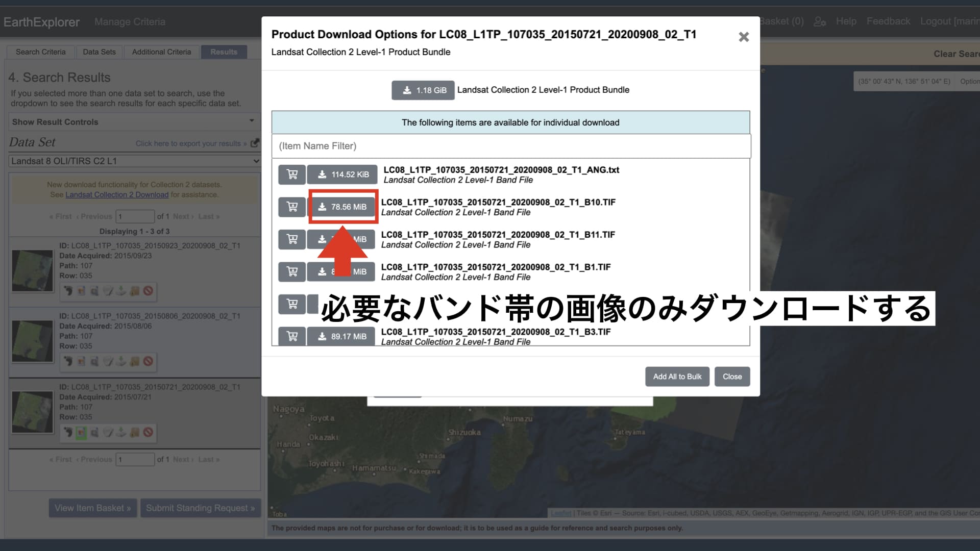The width and height of the screenshot is (980, 551).
Task: Open thumbnail of the 20150721 scene
Action: (x=32, y=412)
